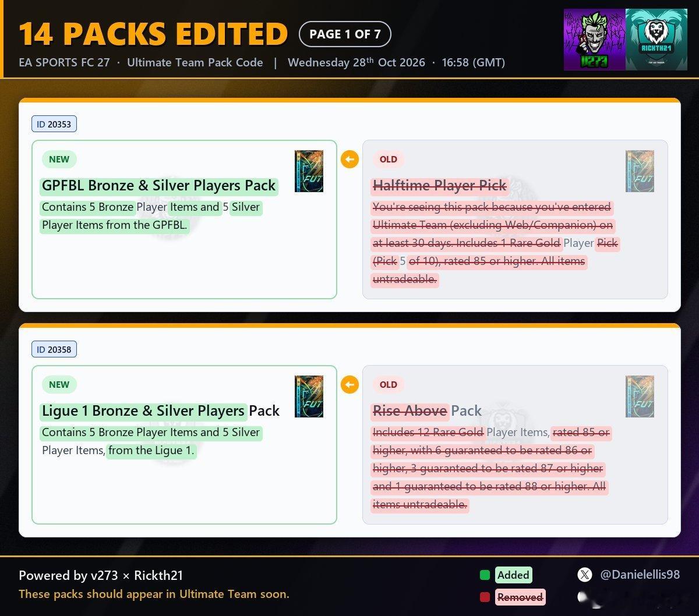Image resolution: width=699 pixels, height=616 pixels.
Task: Click the orange arrow in the ID 20353 card
Action: click(349, 160)
